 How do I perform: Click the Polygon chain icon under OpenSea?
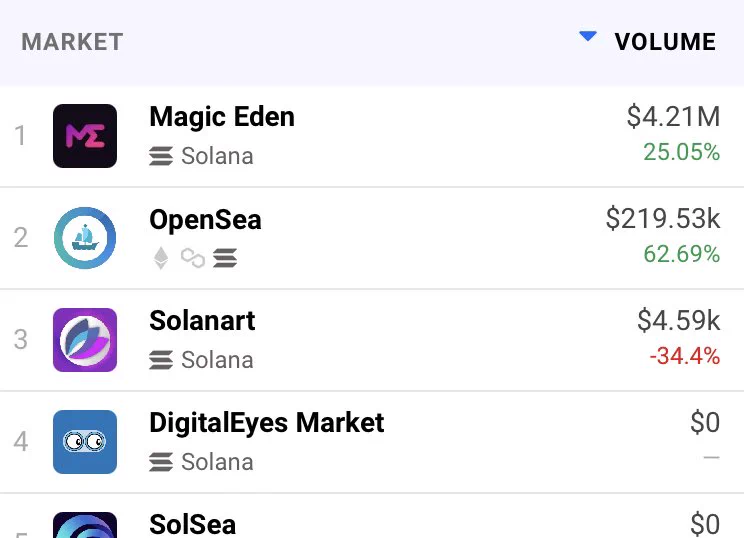coord(193,258)
